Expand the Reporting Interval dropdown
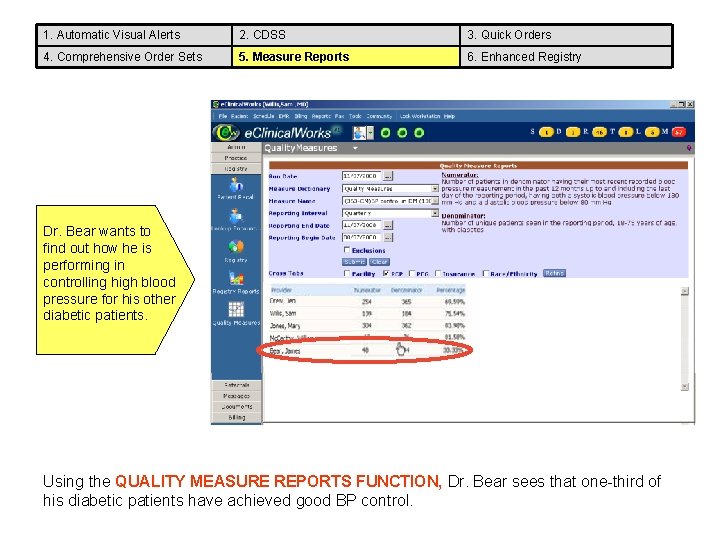 (x=434, y=213)
